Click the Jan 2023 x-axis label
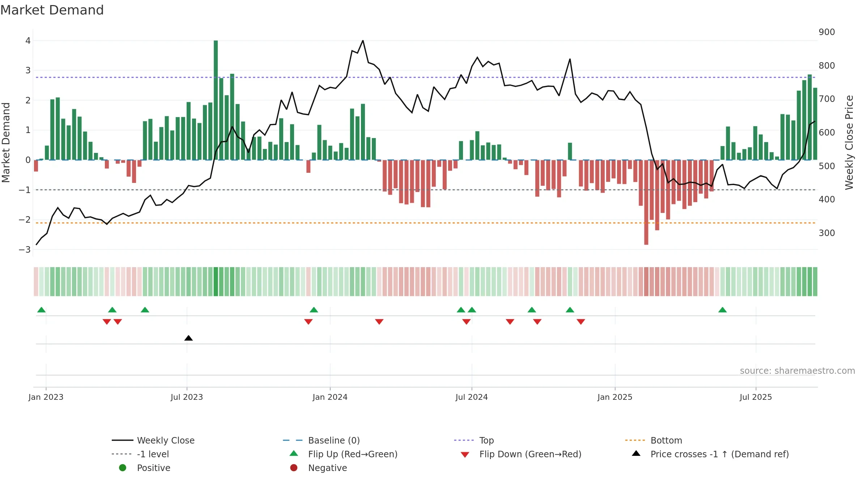The width and height of the screenshot is (868, 488). tap(46, 397)
